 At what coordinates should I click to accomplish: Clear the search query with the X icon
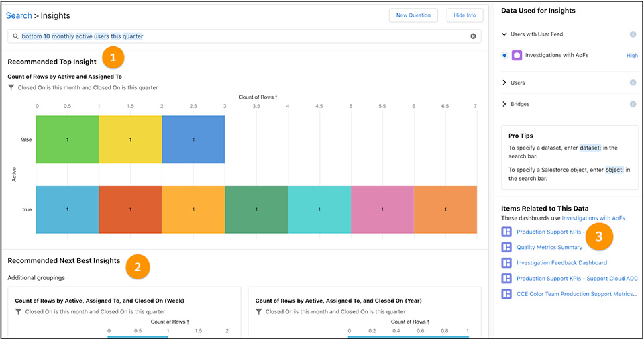[473, 36]
